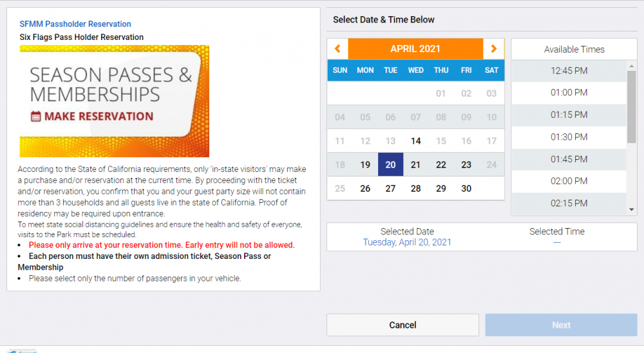Viewport: 644px width, 353px height.
Task: Go to next month with right arrow
Action: [x=493, y=49]
